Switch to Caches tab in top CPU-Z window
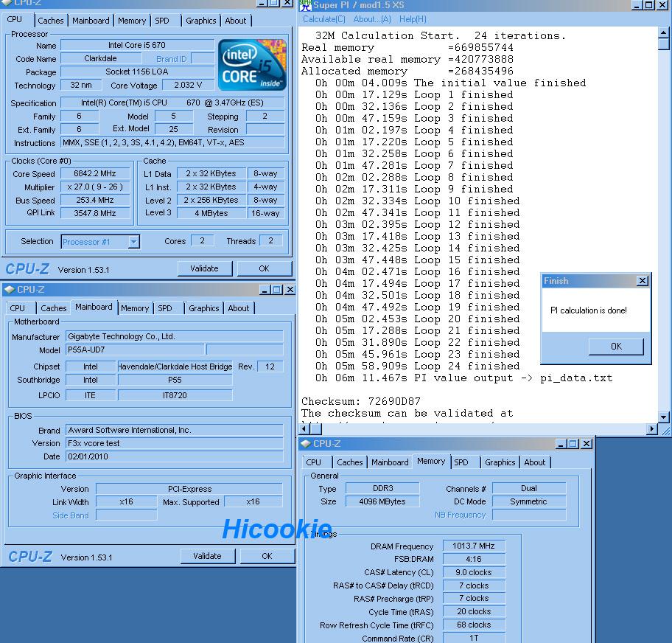Screen dimensions: 672x643 pos(51,21)
